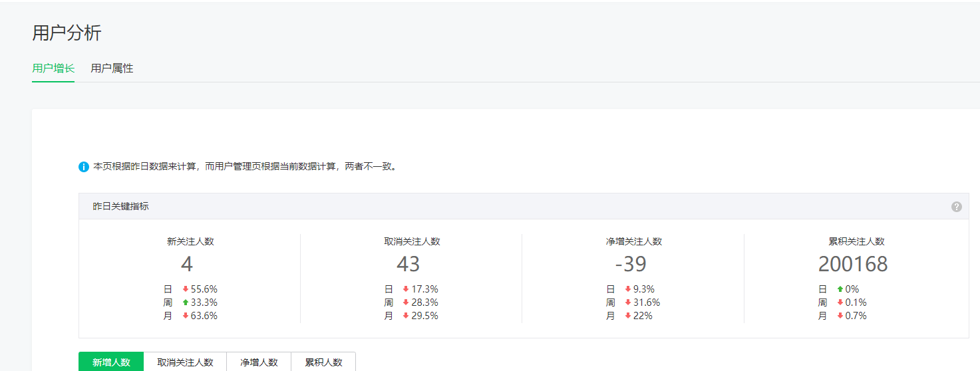980x371 pixels.
Task: Show the 取消关注人数 chart tab
Action: click(185, 362)
